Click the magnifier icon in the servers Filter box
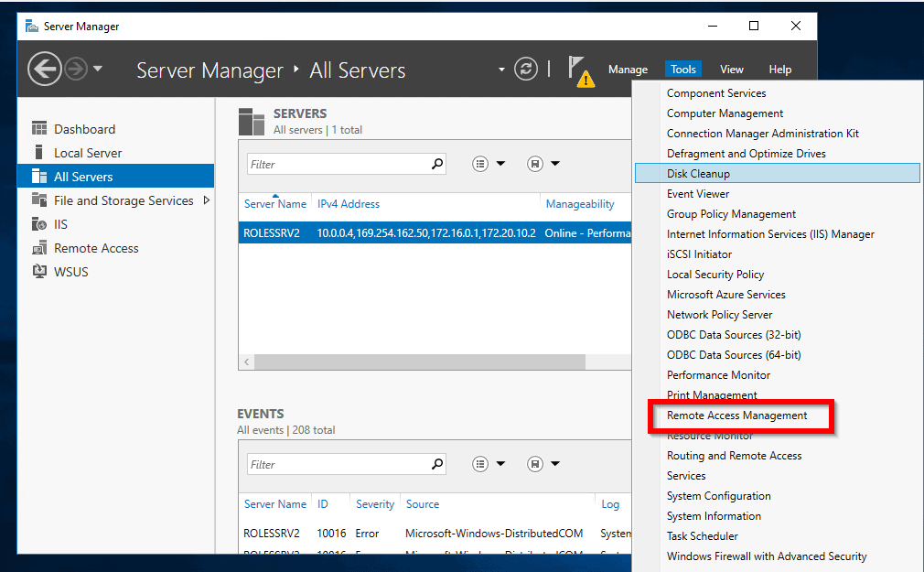This screenshot has width=924, height=572. click(x=437, y=163)
